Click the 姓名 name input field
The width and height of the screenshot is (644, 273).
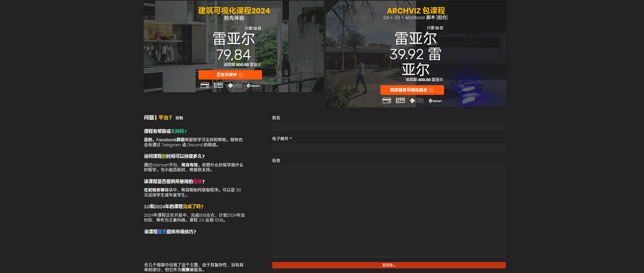[x=389, y=126]
